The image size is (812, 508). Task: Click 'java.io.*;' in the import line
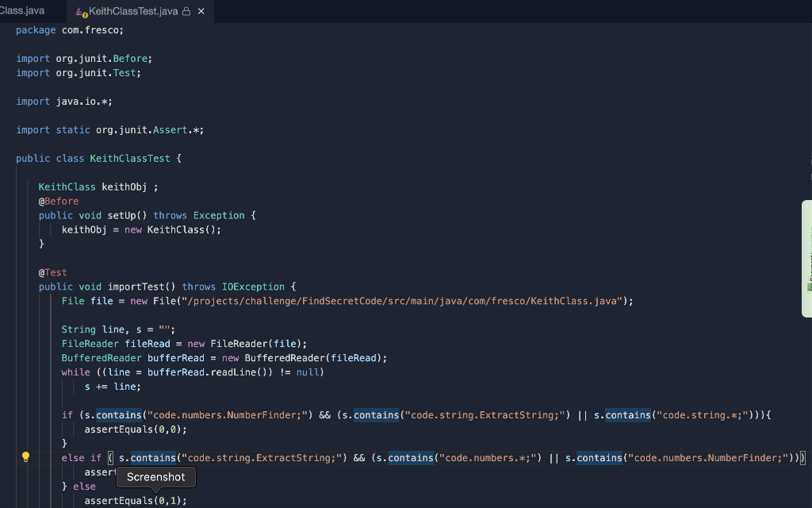84,101
